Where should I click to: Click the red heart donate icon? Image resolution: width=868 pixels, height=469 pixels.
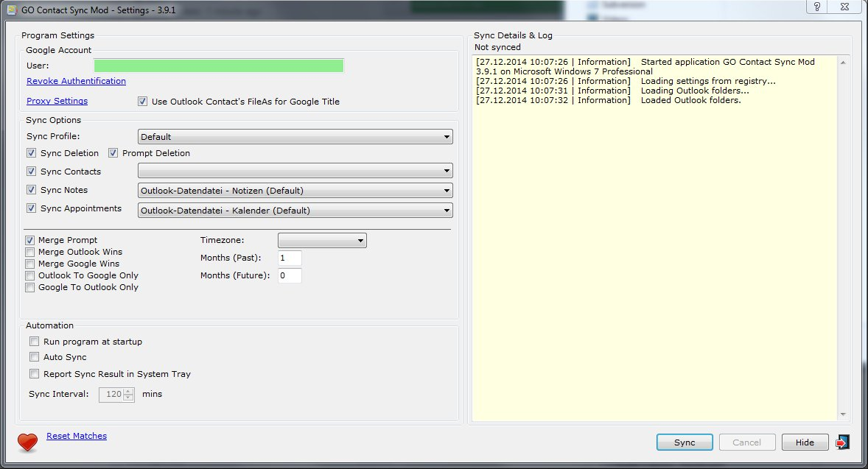click(27, 442)
